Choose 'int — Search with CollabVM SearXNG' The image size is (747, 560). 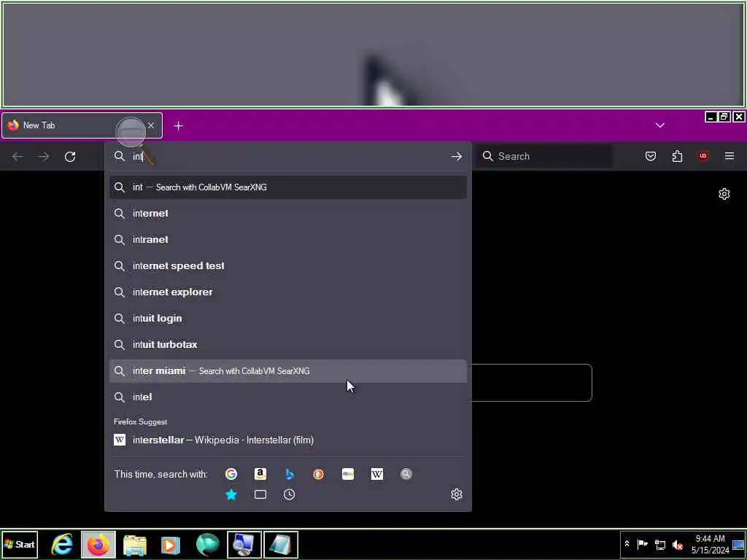(288, 187)
